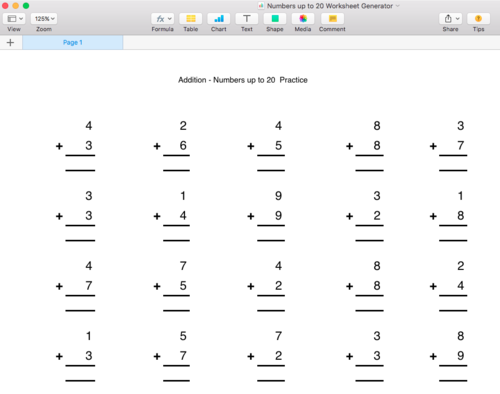Show the Tips overlay
Viewport: 500px width, 394px height.
(478, 19)
